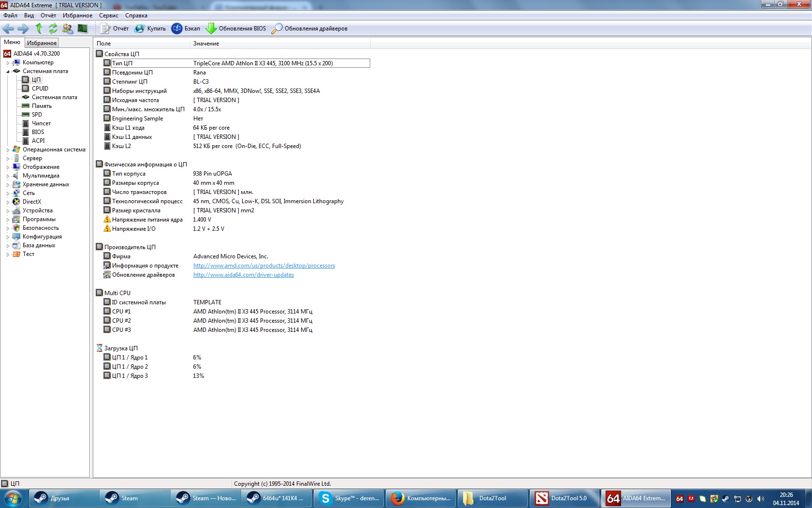812x508 pixels.
Task: Click the users management toolbar icon
Action: click(68, 29)
